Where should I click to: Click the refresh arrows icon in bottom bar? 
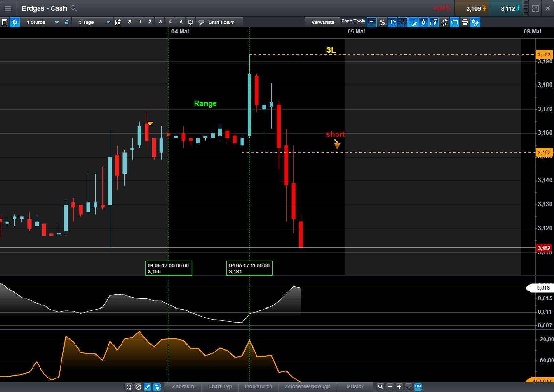(129, 387)
